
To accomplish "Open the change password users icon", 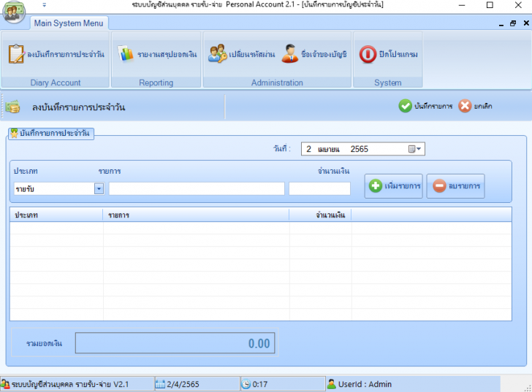I will point(218,53).
